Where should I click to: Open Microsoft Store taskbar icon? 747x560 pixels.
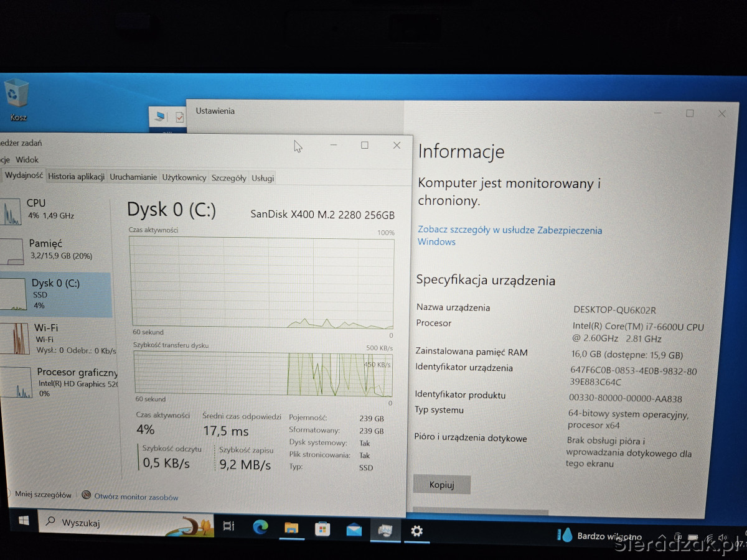coord(322,530)
